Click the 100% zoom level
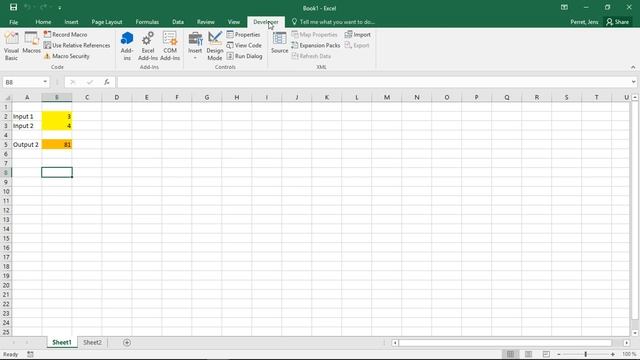640x360 pixels. [629, 354]
